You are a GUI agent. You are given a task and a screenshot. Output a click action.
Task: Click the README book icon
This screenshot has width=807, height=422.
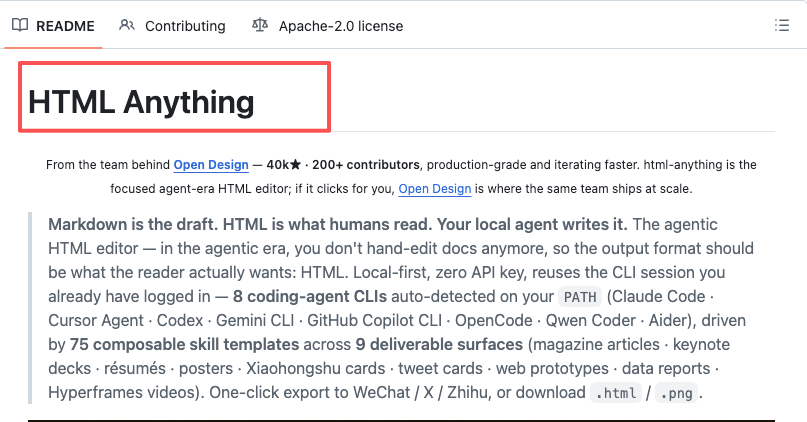tap(20, 25)
